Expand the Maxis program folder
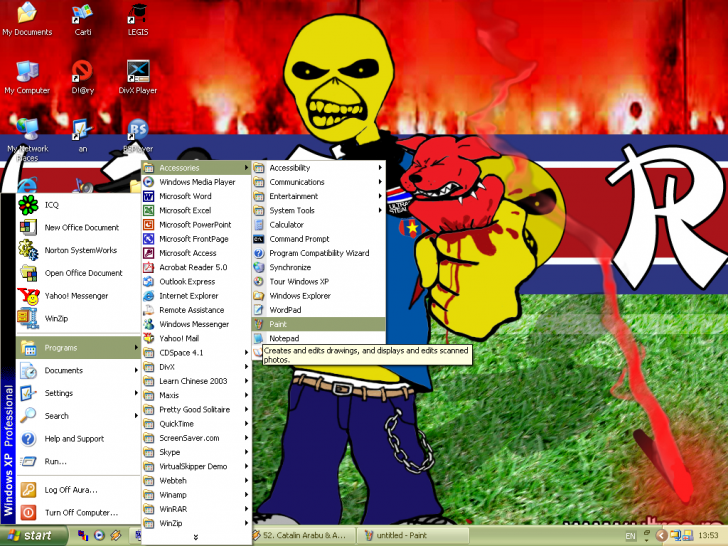The height and width of the screenshot is (546, 728). click(196, 396)
